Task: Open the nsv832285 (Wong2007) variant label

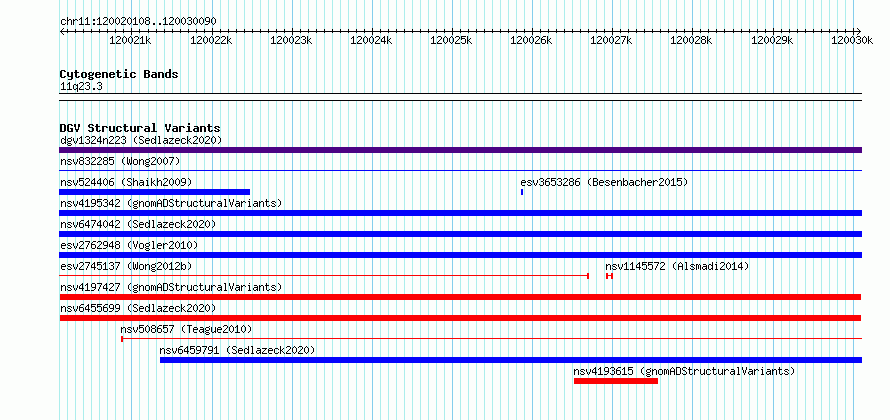Action: [x=120, y=161]
